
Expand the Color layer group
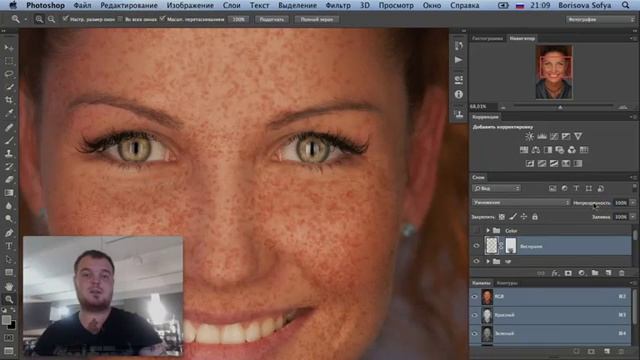pos(488,231)
